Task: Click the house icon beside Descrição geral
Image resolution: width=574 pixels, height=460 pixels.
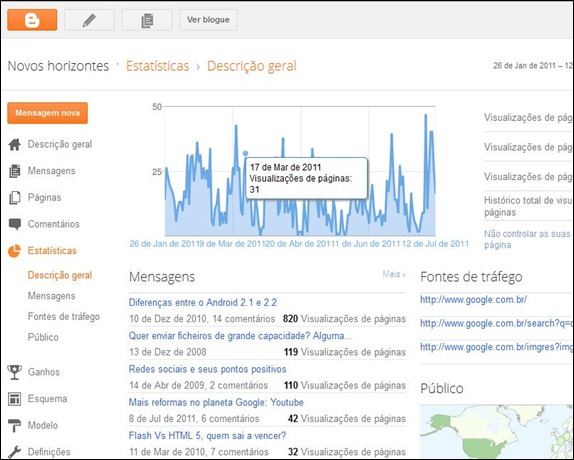Action: (15, 144)
